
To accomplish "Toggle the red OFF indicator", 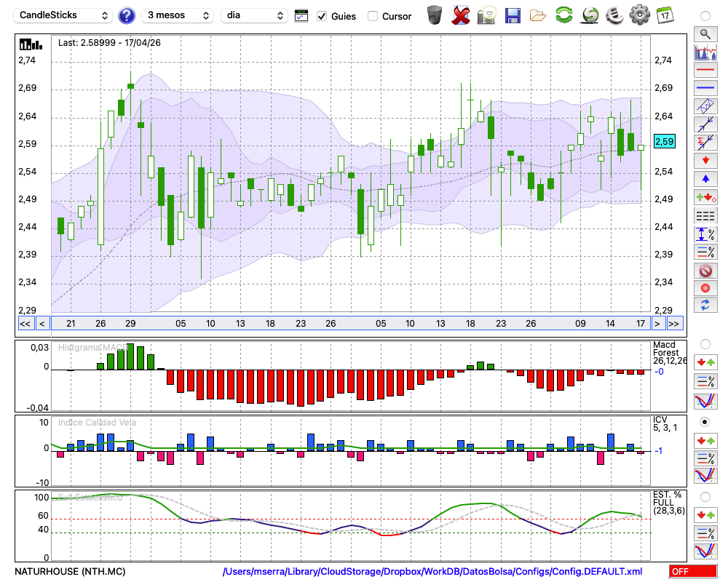I will pos(693,571).
